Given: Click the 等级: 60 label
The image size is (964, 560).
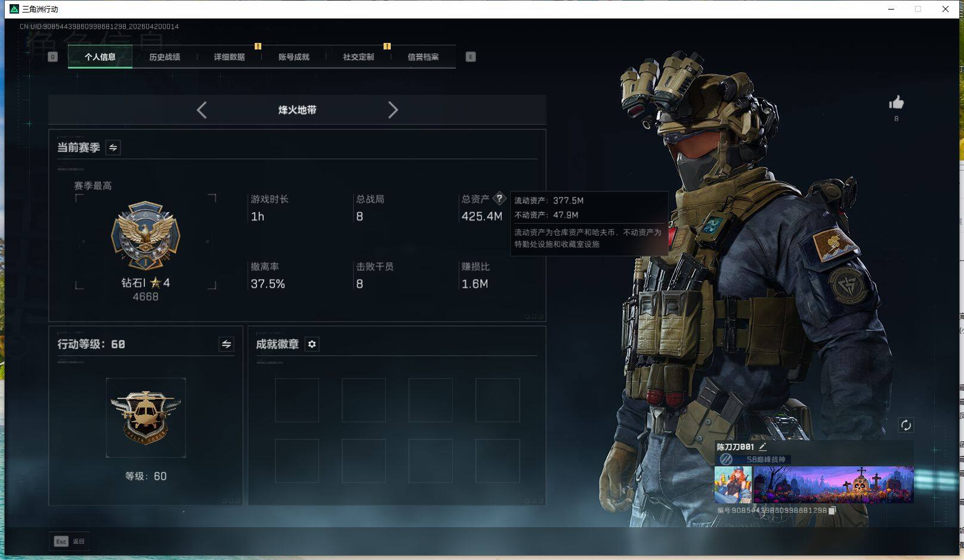Looking at the screenshot, I should coord(146,476).
